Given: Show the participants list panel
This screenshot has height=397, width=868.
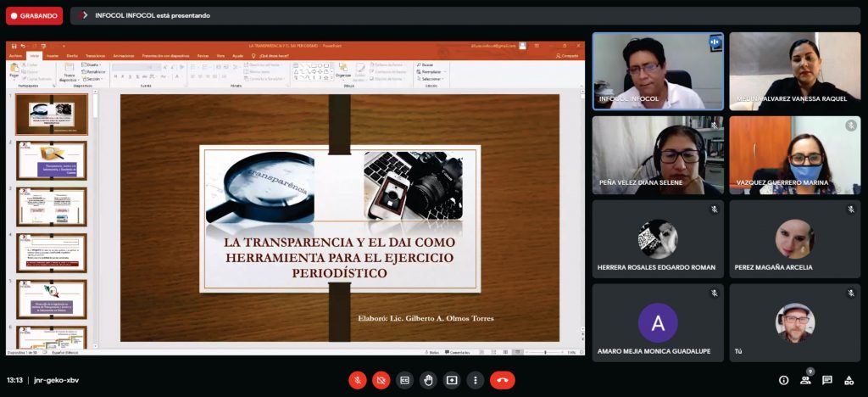Looking at the screenshot, I should [806, 380].
